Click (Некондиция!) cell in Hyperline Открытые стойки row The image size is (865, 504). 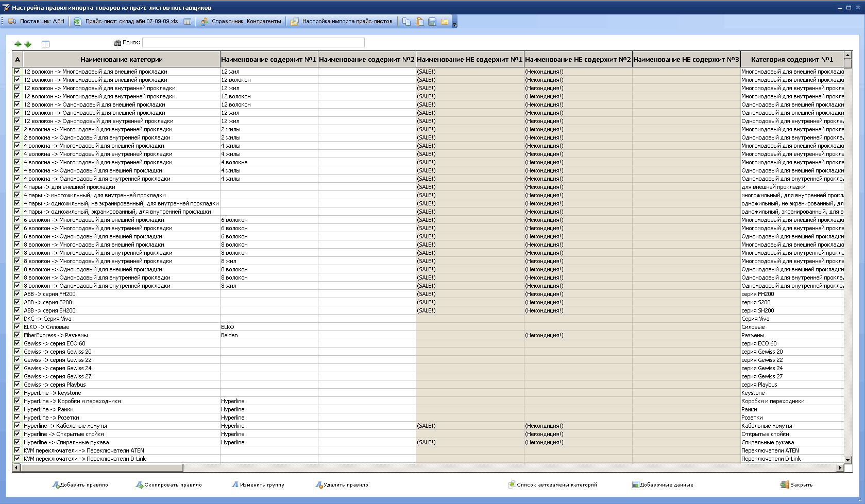pos(578,434)
